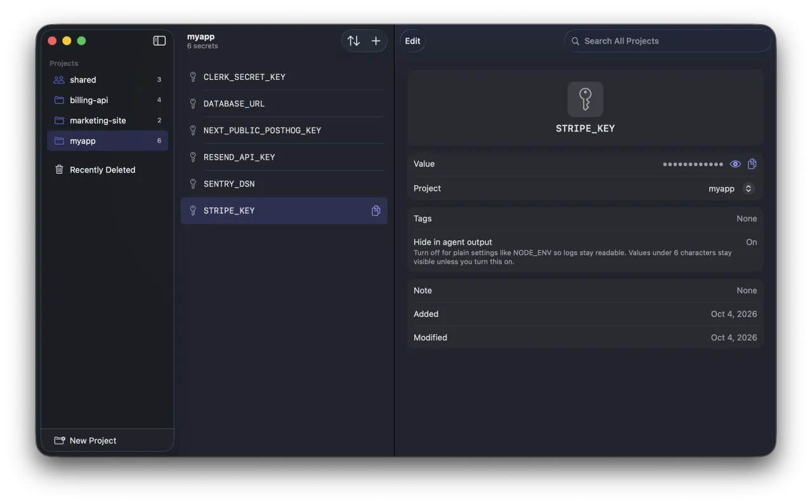Viewport: 812px width, 504px height.
Task: Click the search magnifier icon
Action: tap(575, 41)
